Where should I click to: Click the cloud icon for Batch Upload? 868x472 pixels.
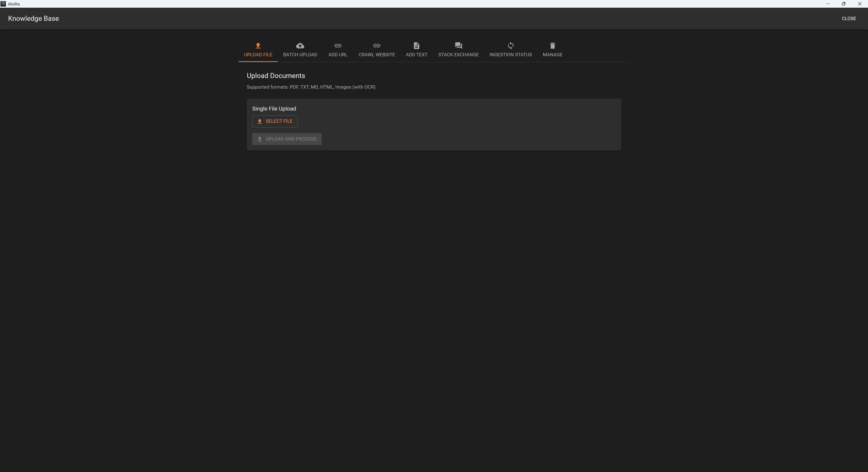pyautogui.click(x=300, y=45)
